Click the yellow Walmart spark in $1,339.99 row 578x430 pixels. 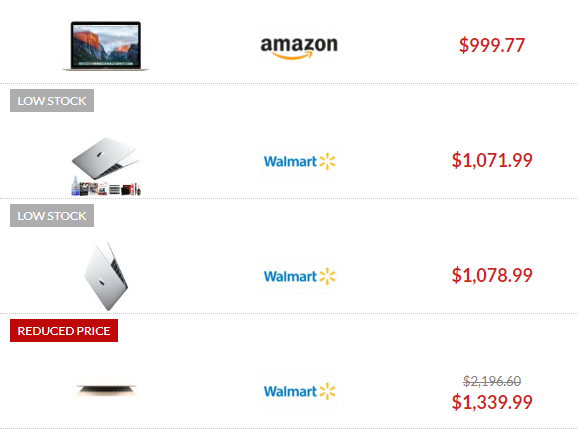(327, 391)
